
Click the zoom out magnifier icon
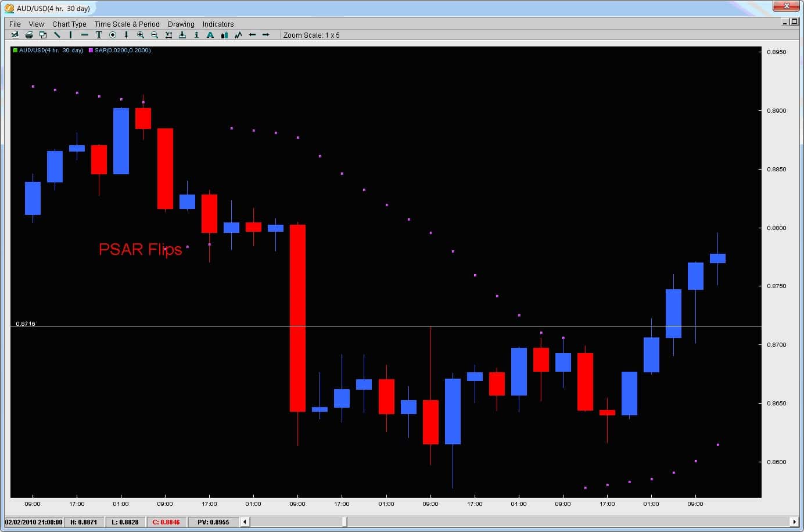pos(155,35)
